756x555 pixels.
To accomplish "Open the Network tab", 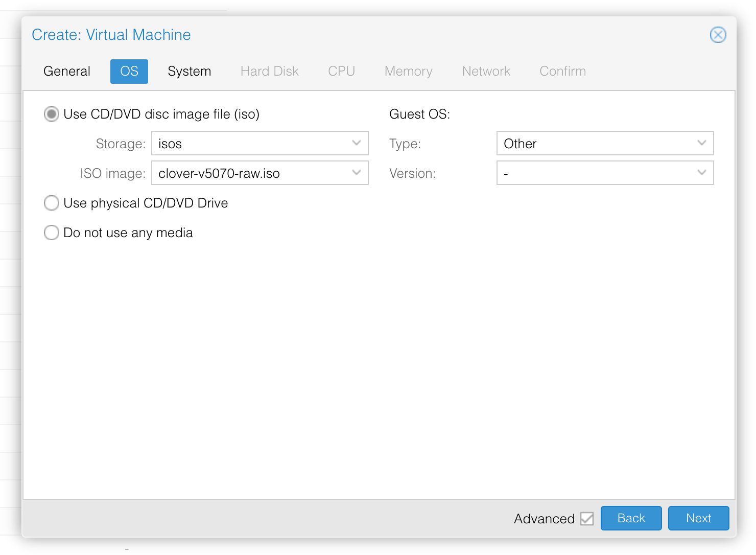I will 486,71.
